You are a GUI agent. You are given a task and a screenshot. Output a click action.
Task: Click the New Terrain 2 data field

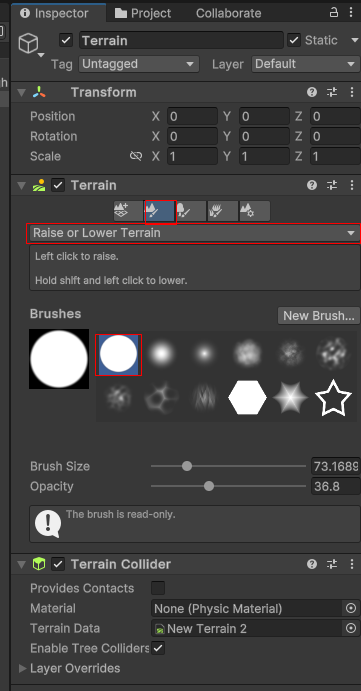pyautogui.click(x=247, y=628)
